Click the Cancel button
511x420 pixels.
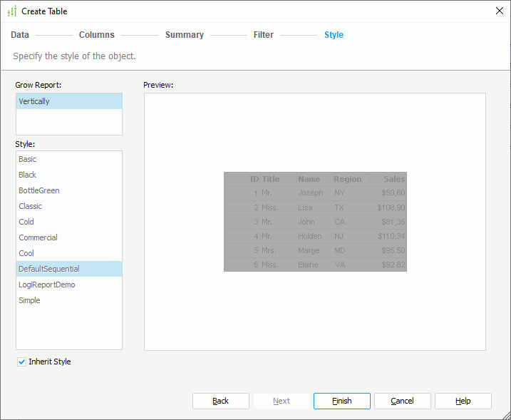pyautogui.click(x=403, y=401)
